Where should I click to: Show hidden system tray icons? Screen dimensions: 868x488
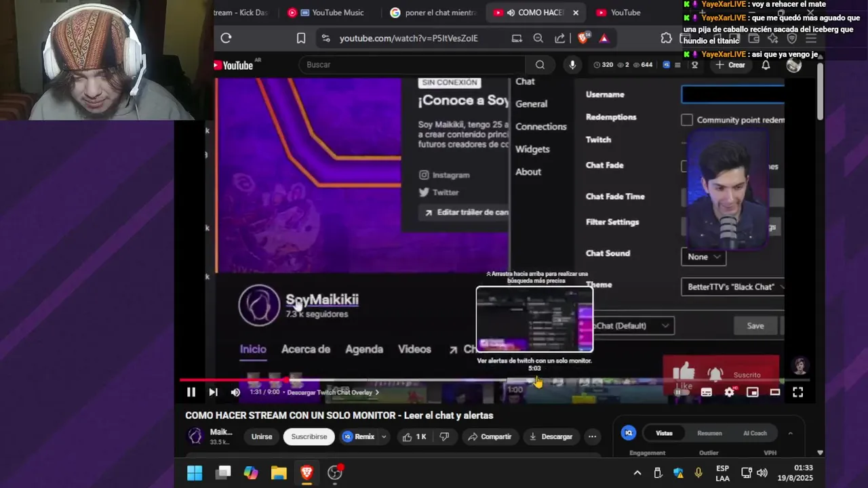[637, 473]
